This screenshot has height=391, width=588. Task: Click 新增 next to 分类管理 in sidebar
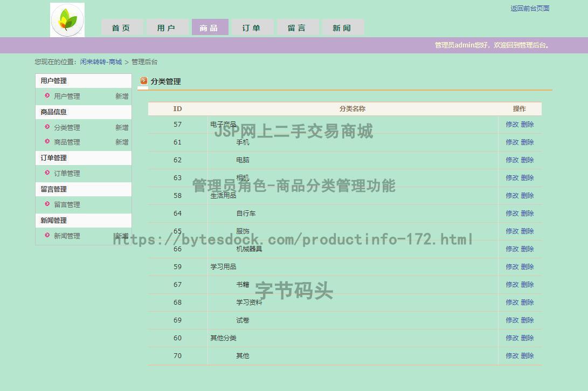(121, 127)
